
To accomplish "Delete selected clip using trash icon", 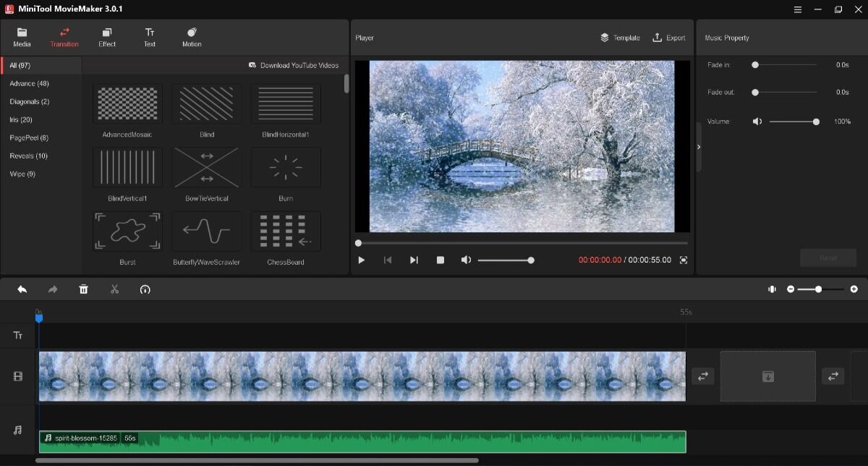I will point(83,289).
